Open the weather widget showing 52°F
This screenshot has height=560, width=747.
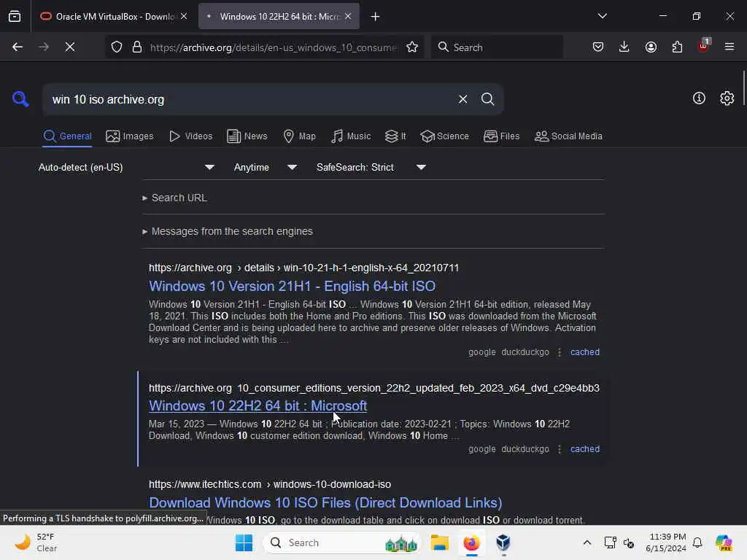click(36, 542)
